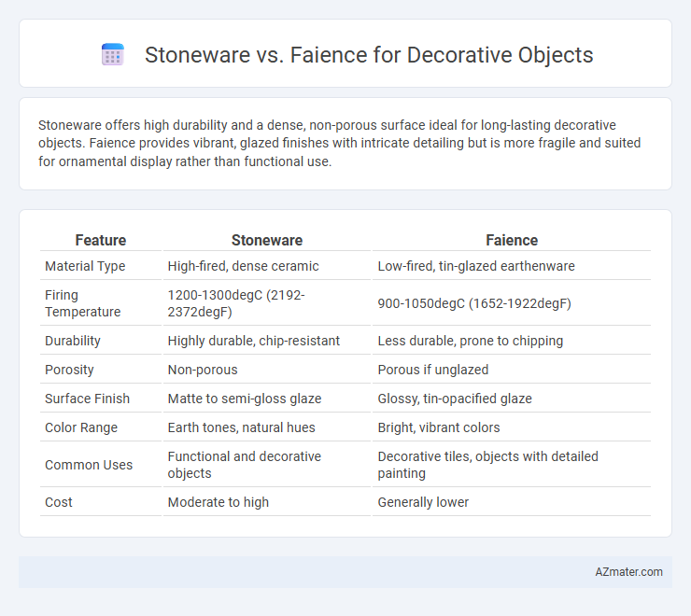Viewport: 691px width, 616px height.
Task: Click the Firing Temperature row label
Action: [83, 303]
